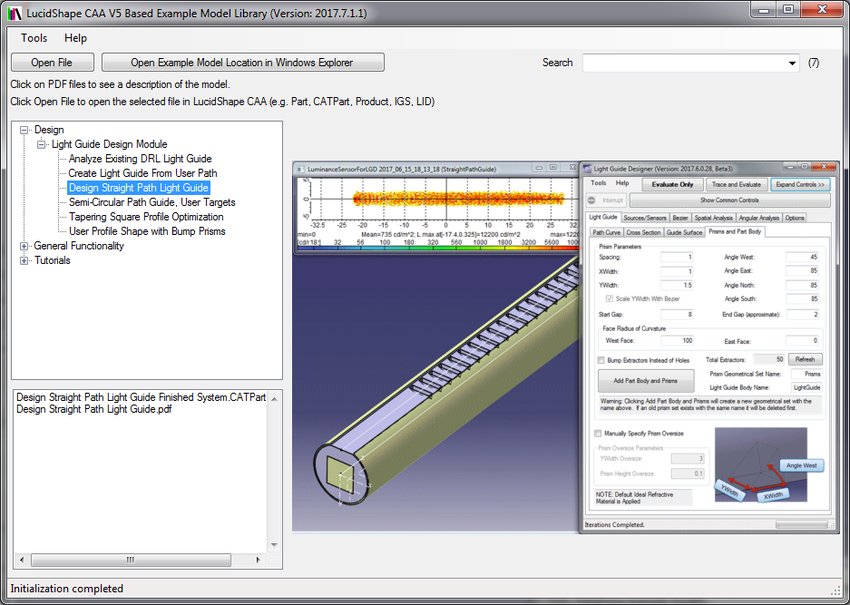
Task: Click the luminance sensor window title icon
Action: coord(301,169)
